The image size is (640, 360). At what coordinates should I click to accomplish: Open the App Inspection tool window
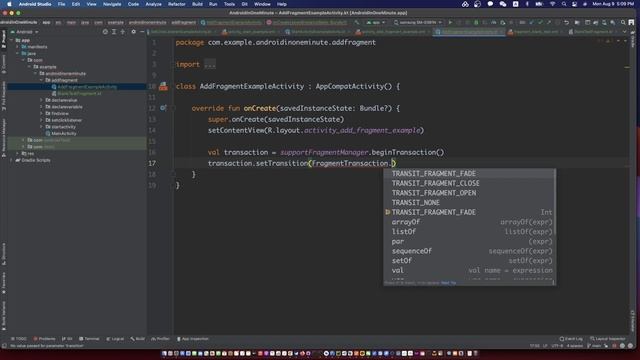[x=193, y=339]
